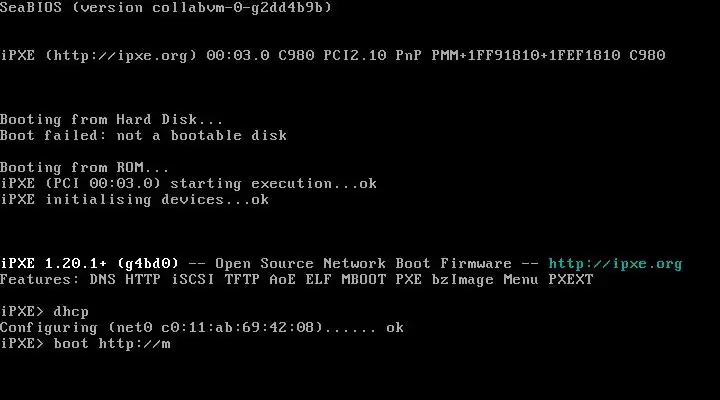Screen dimensions: 720x400
Task: Click 'Booting from Hard Disk...' message
Action: 112,119
